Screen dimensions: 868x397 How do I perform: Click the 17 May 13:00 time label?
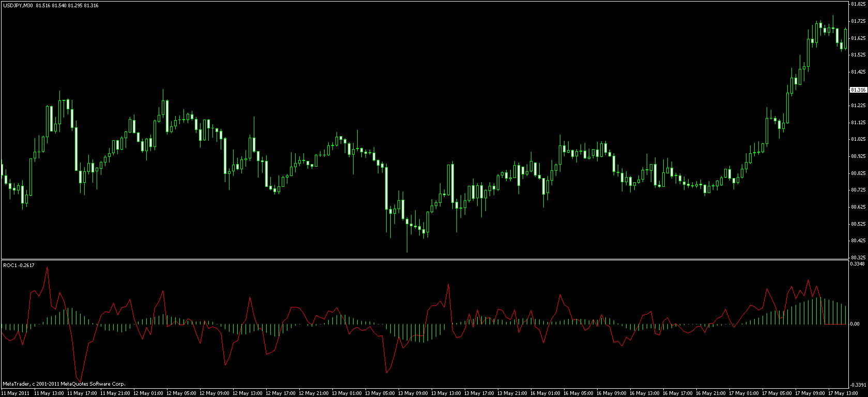pyautogui.click(x=843, y=393)
